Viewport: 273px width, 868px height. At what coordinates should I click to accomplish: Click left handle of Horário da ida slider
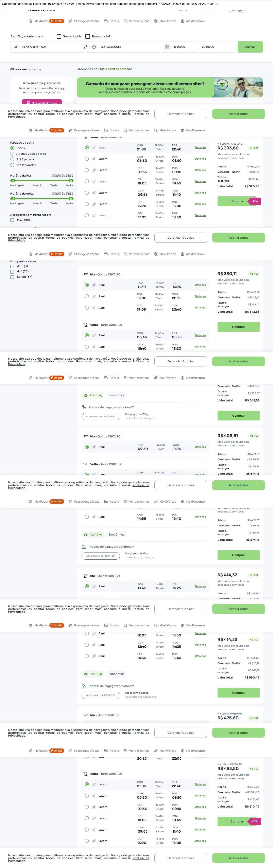point(13,181)
